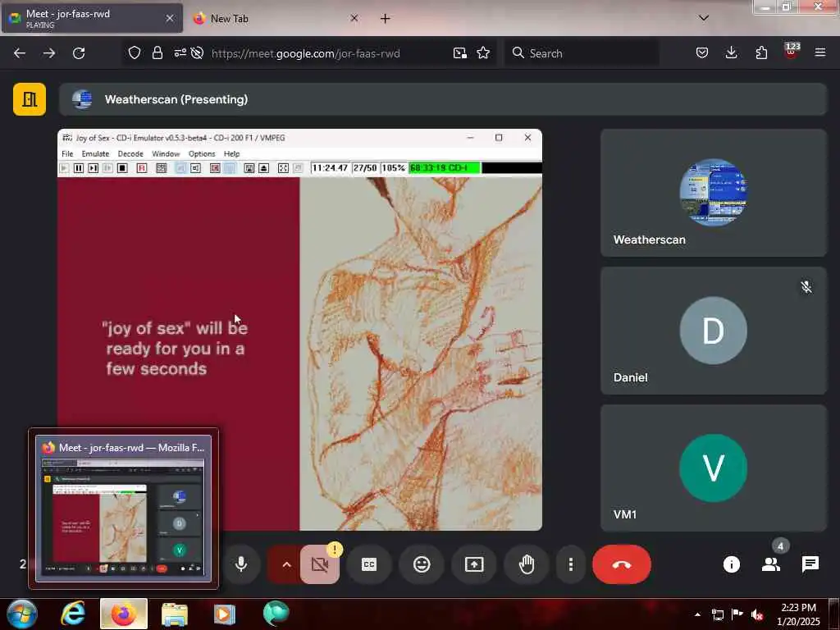Click the 27/50 frame rate readout
Image resolution: width=840 pixels, height=630 pixels.
coord(365,168)
